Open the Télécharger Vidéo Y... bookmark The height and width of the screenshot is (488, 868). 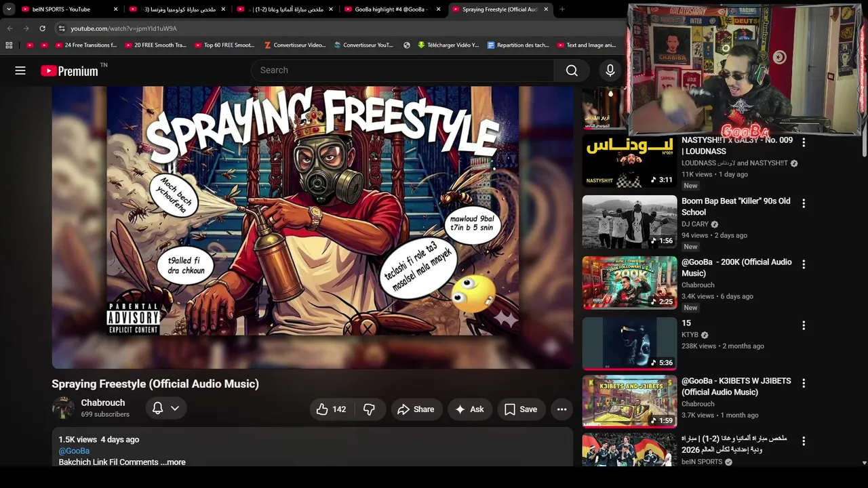448,45
